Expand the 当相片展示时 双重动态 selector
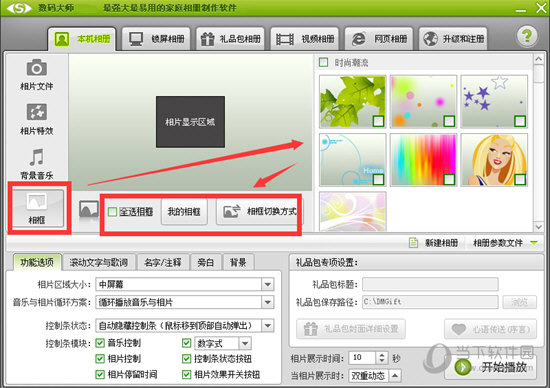This screenshot has width=550, height=388. tap(395, 376)
